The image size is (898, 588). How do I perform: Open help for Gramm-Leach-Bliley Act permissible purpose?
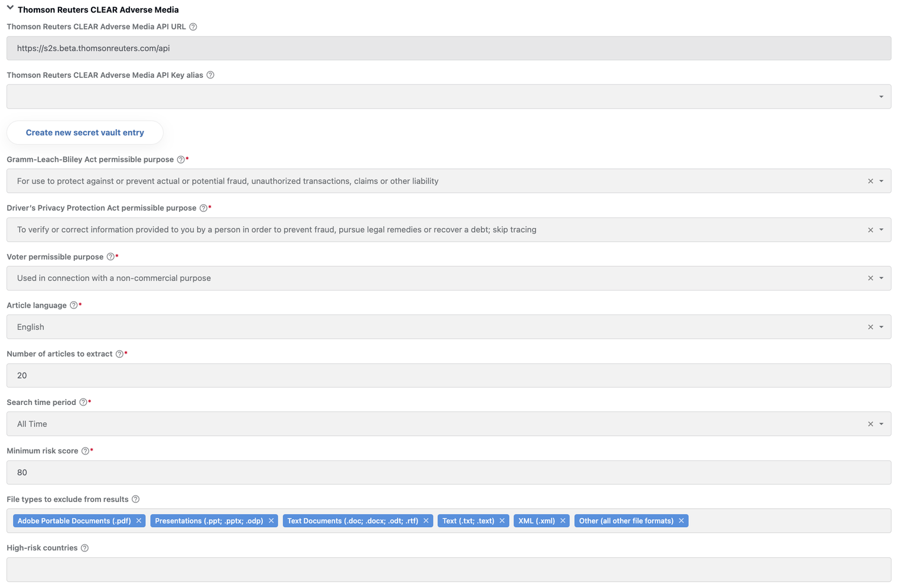coord(181,159)
